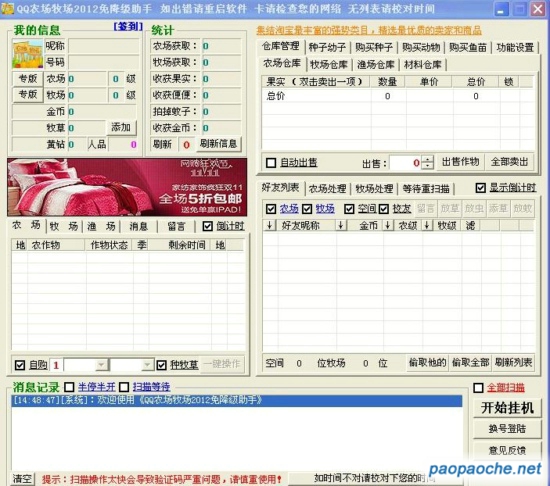The width and height of the screenshot is (550, 486).
Task: Click the 签到 sign-in link
Action: 128,26
